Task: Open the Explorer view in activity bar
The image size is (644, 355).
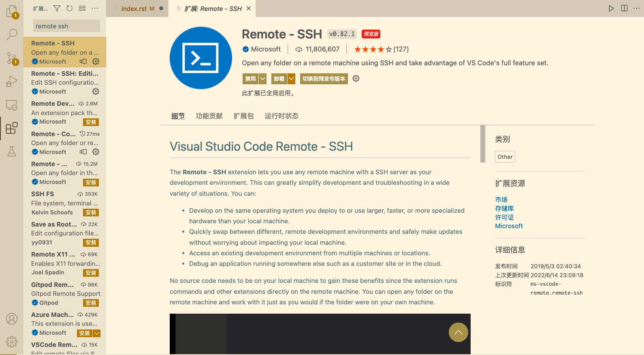Action: pos(12,11)
